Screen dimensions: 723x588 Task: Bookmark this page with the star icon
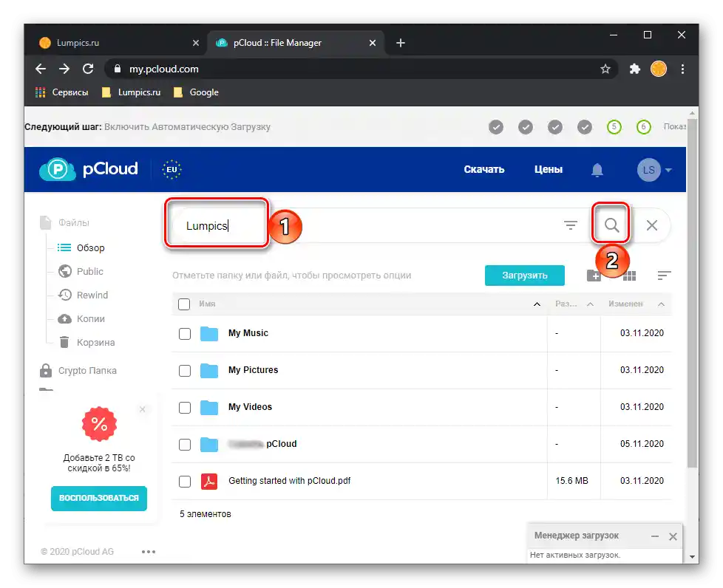pyautogui.click(x=605, y=69)
